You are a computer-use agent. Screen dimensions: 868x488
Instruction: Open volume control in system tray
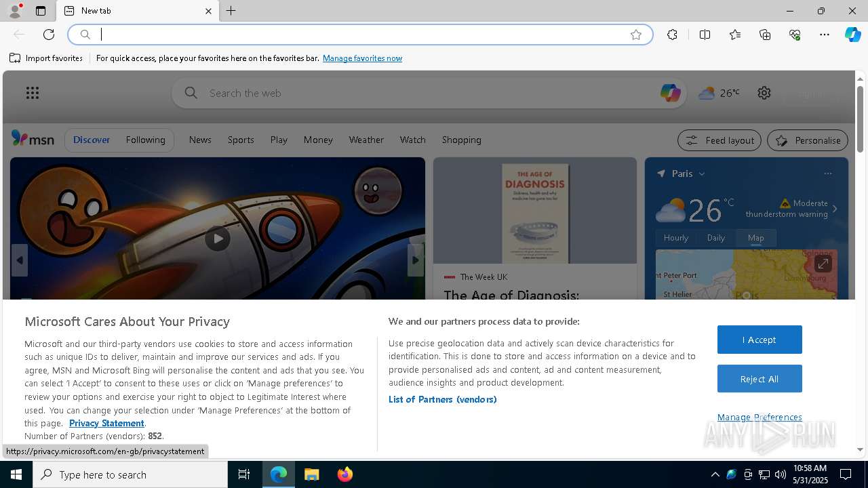(x=781, y=474)
